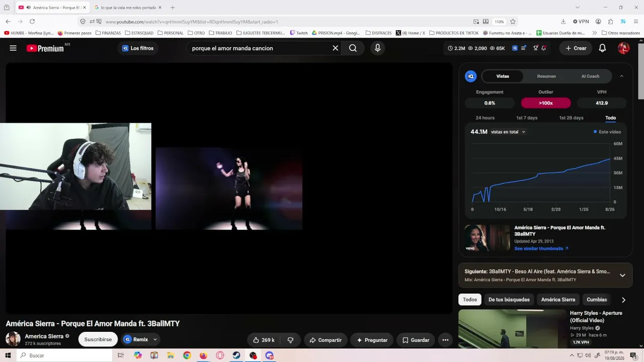Viewport: 644px width, 362px height.
Task: Open Remix dropdown arrow
Action: point(155,339)
